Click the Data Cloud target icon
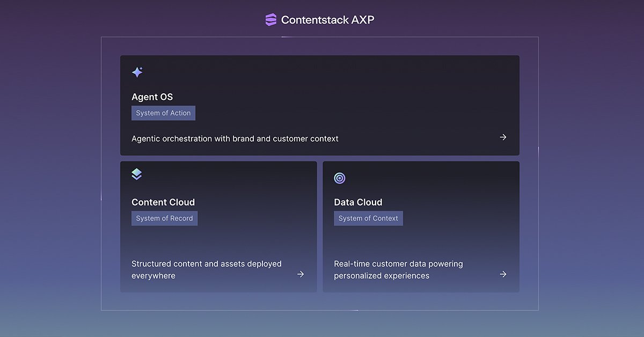The width and height of the screenshot is (644, 337). pos(340,178)
